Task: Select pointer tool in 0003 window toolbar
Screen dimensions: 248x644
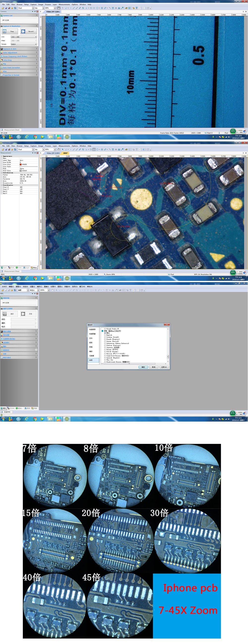Action: (x=63, y=150)
